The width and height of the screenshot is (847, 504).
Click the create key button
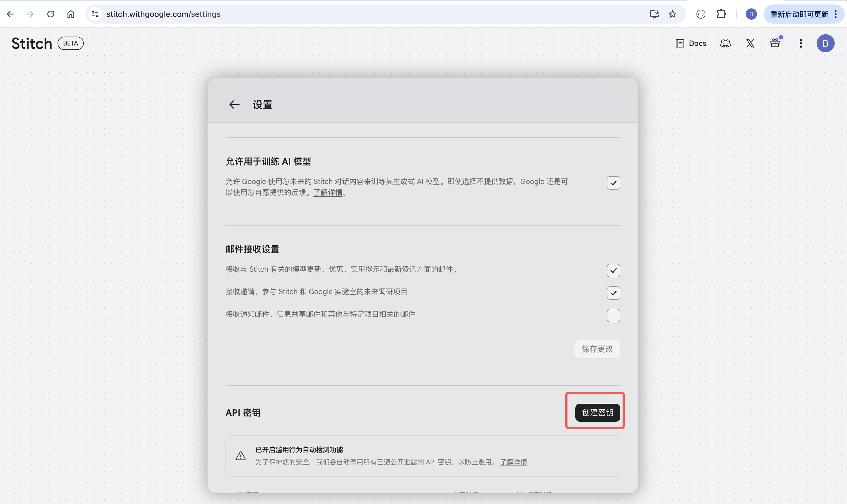point(598,412)
